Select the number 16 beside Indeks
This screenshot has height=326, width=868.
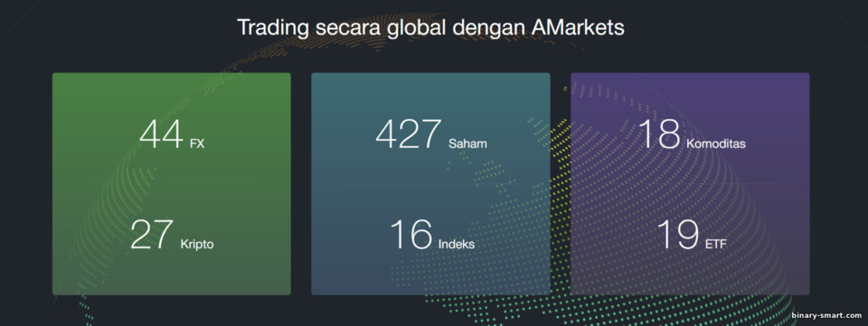click(x=410, y=235)
